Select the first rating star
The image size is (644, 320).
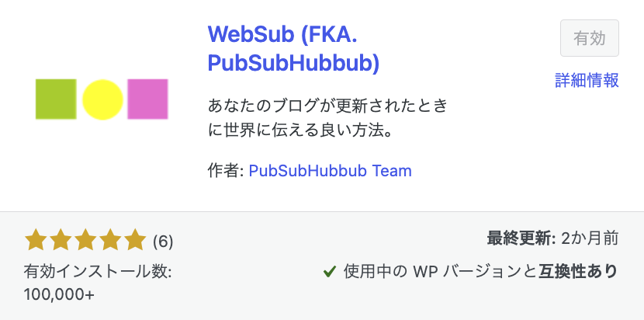(x=36, y=241)
